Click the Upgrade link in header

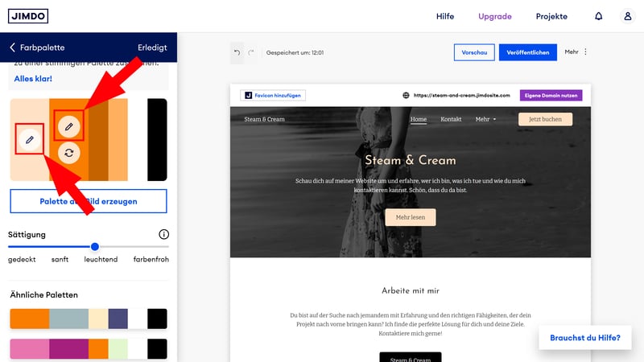[x=494, y=16]
